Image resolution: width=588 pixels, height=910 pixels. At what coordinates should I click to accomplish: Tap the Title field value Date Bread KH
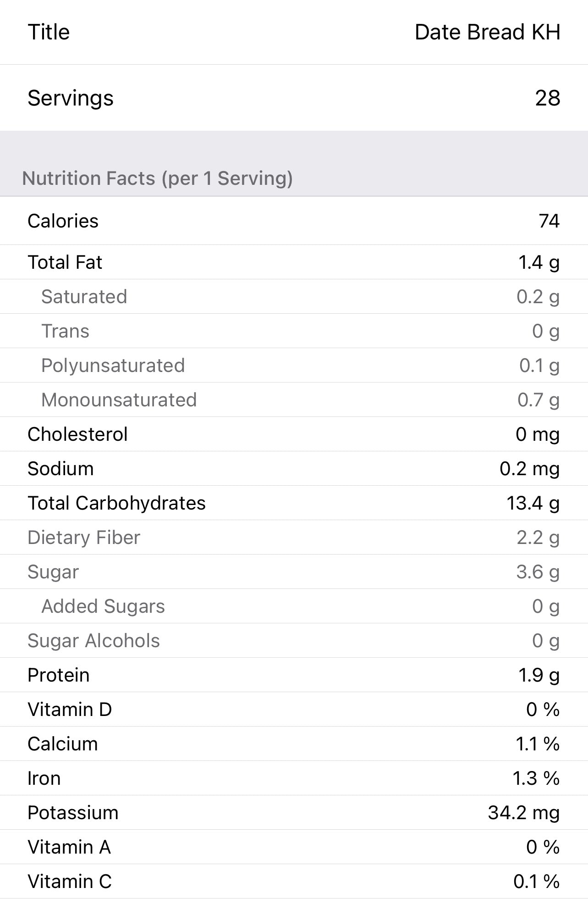point(487,33)
